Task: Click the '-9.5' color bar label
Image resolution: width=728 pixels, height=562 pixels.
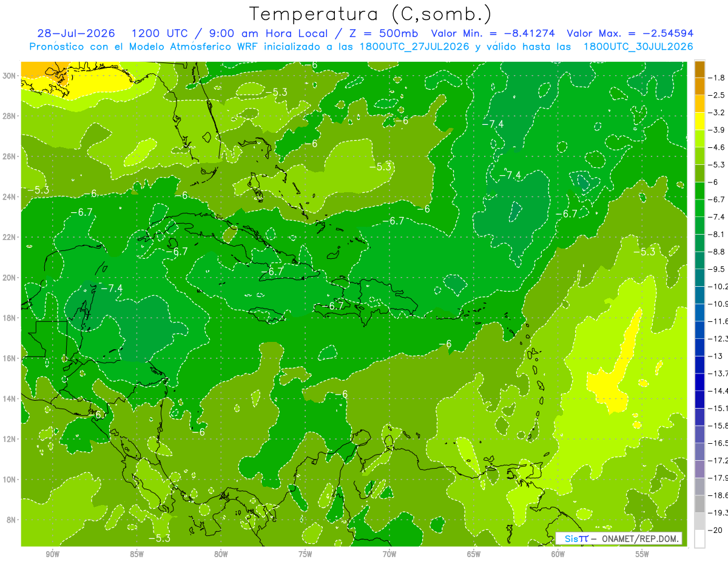Action: click(x=717, y=269)
